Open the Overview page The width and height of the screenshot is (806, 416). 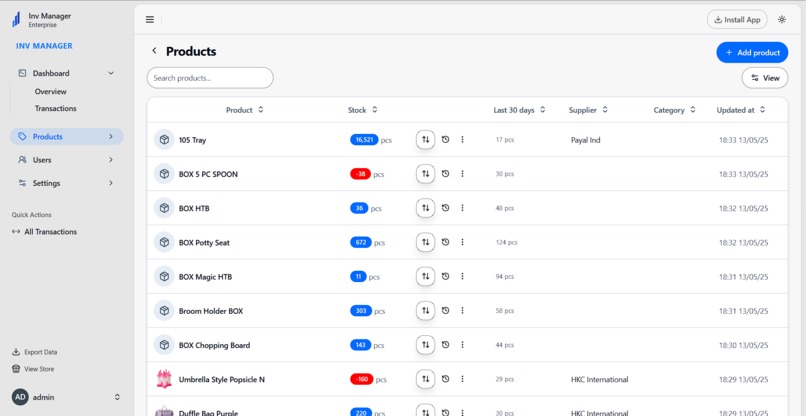point(50,92)
